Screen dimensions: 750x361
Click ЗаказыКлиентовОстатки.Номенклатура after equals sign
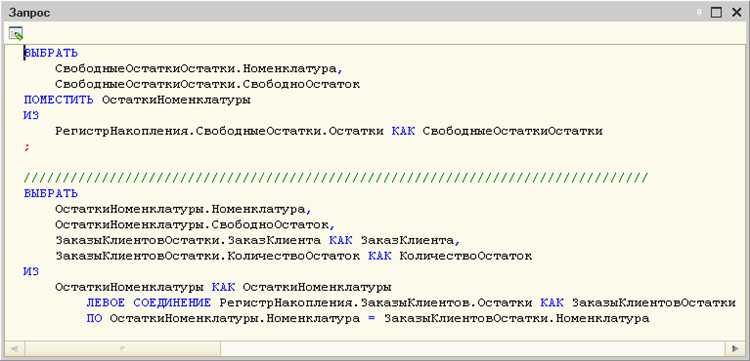517,318
